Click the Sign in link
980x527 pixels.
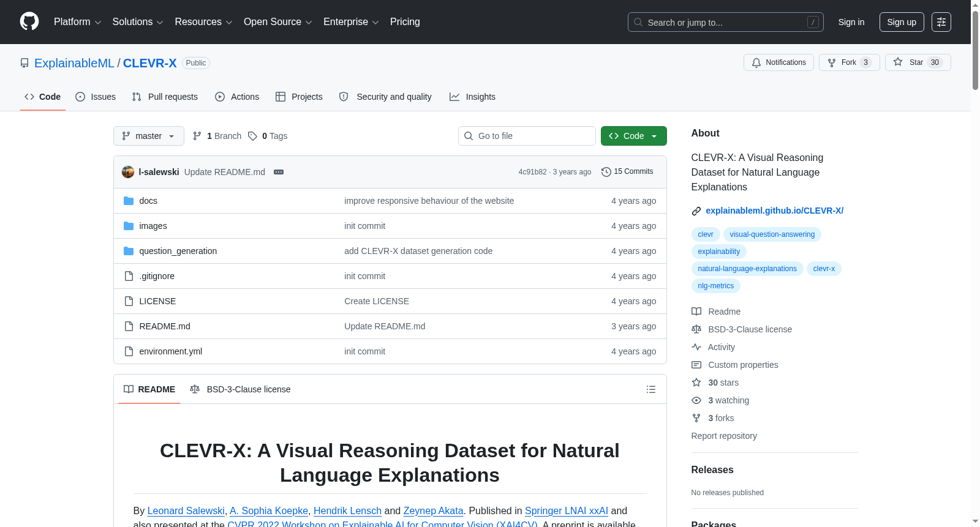[x=851, y=22]
